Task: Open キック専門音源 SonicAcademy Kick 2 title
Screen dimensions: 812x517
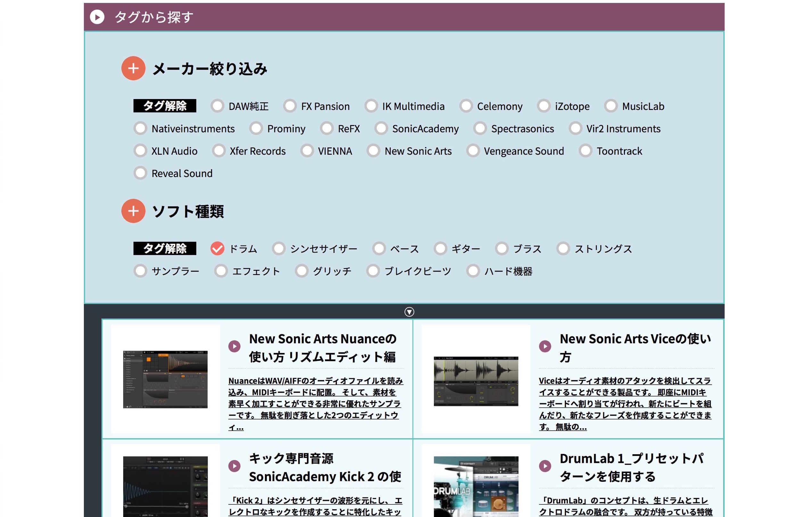Action: tap(325, 467)
